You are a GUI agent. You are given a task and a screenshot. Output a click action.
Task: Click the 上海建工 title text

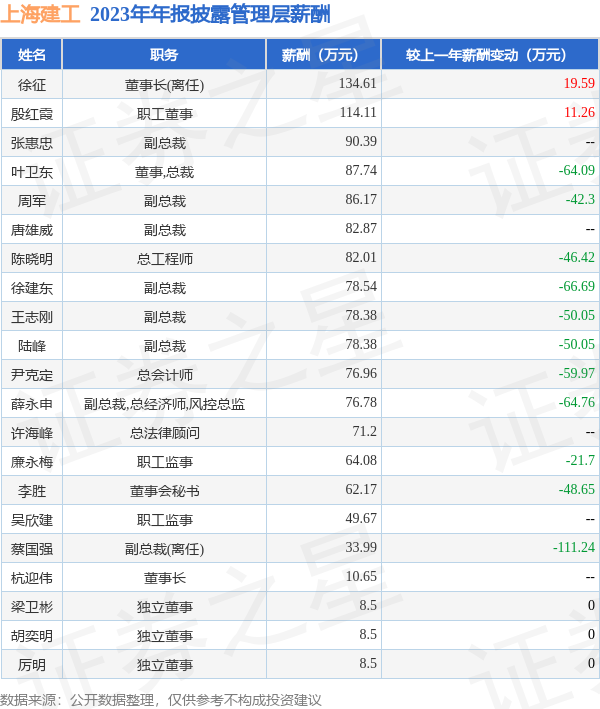(40, 14)
